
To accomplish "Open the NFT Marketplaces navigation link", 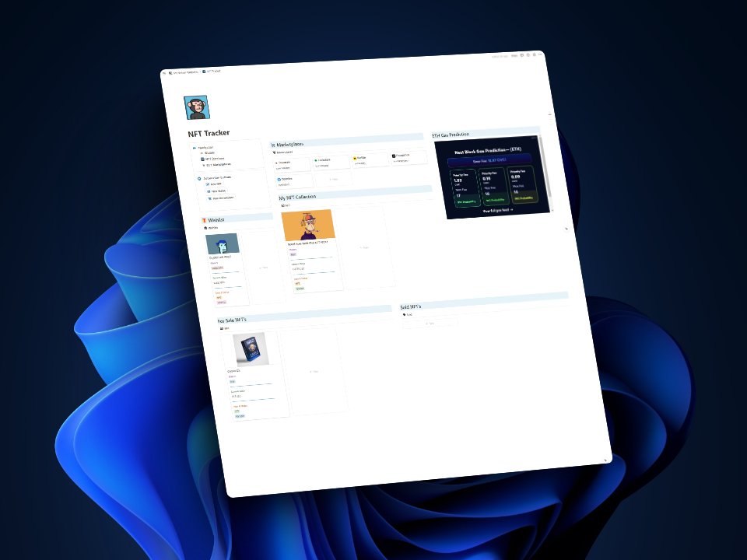I will 217,164.
